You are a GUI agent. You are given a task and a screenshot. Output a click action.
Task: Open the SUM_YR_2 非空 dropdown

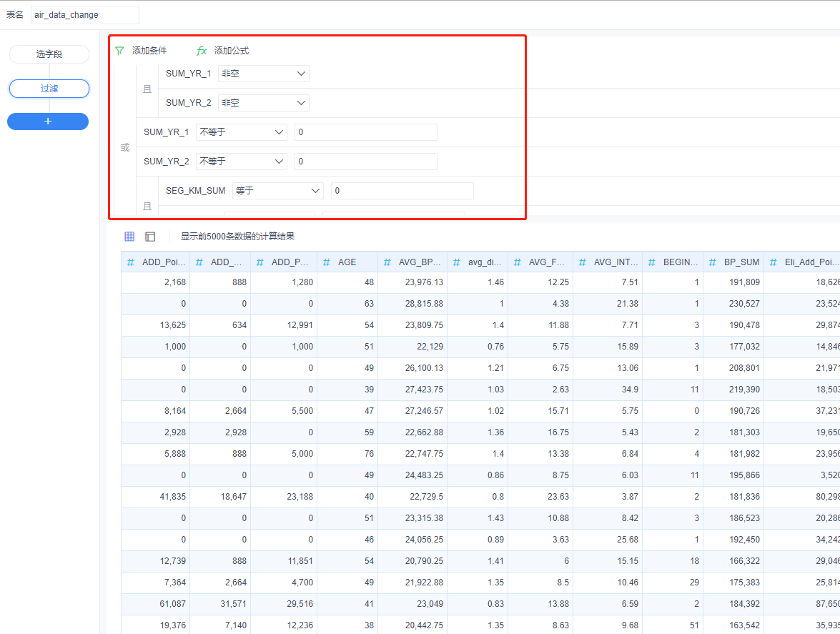(264, 103)
